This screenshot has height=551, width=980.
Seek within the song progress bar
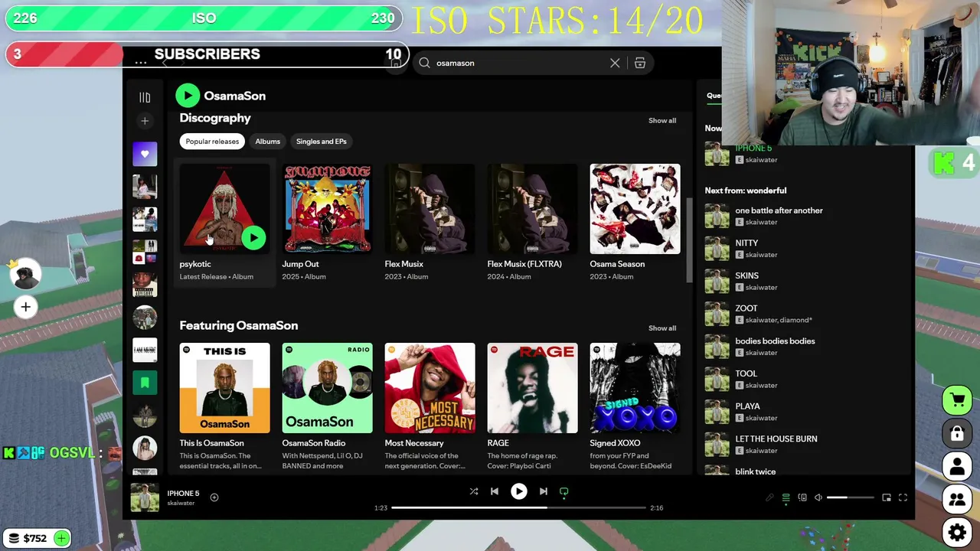[x=518, y=507]
